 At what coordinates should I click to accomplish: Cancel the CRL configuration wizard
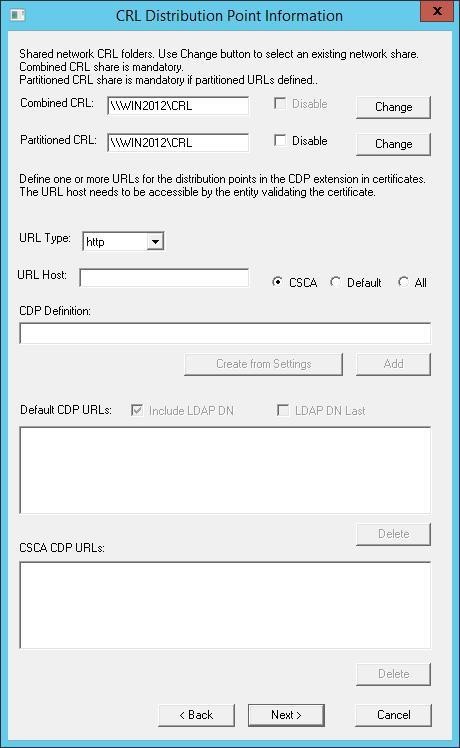[394, 715]
